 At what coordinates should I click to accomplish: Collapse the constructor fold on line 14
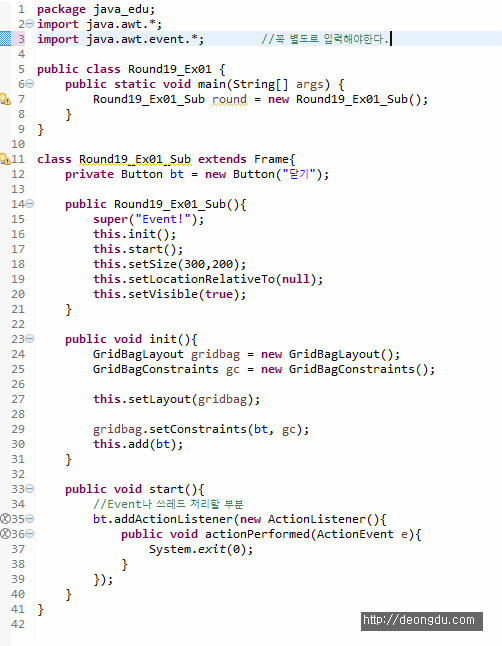pos(30,204)
